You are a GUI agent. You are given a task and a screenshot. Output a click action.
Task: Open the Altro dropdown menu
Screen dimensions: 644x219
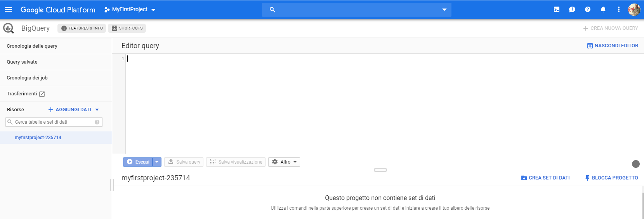tap(284, 162)
